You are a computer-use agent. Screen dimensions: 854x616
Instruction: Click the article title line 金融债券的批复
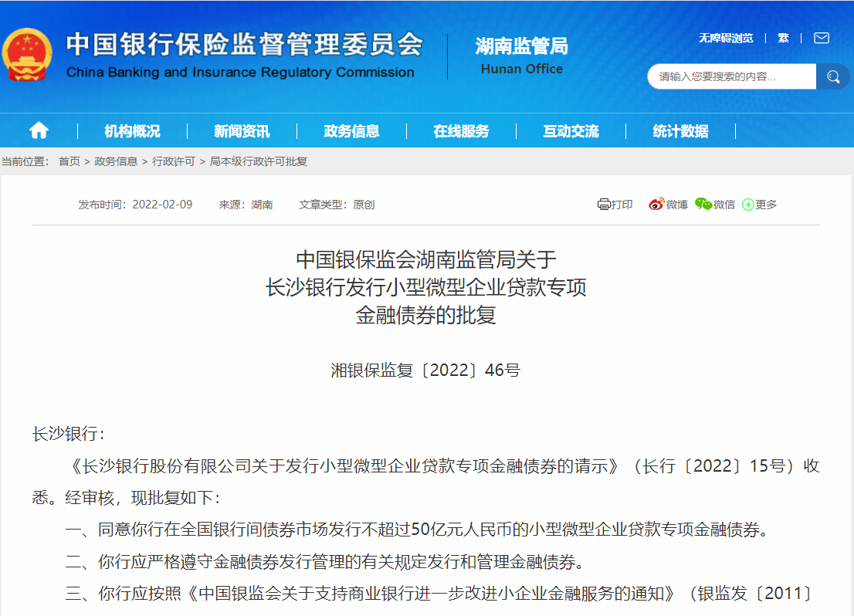coord(426,316)
